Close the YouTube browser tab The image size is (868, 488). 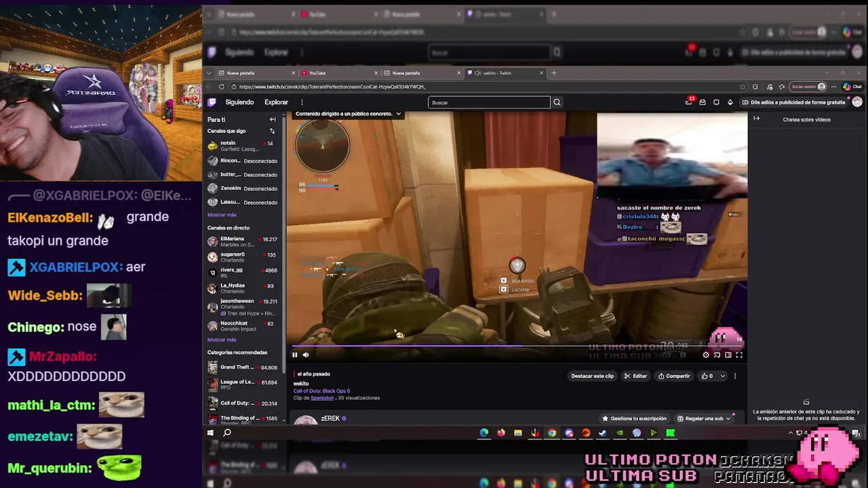pyautogui.click(x=376, y=73)
